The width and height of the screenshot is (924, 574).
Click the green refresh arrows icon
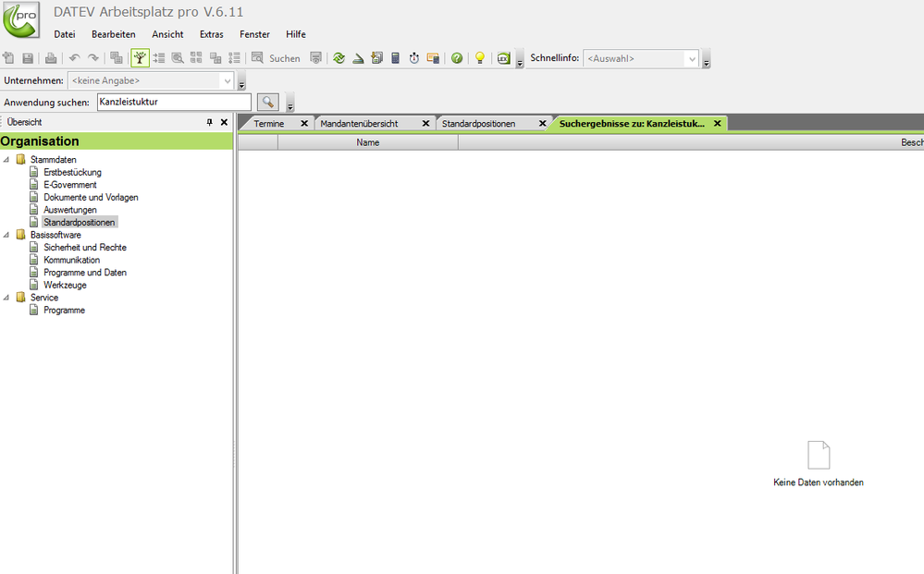[x=339, y=57]
